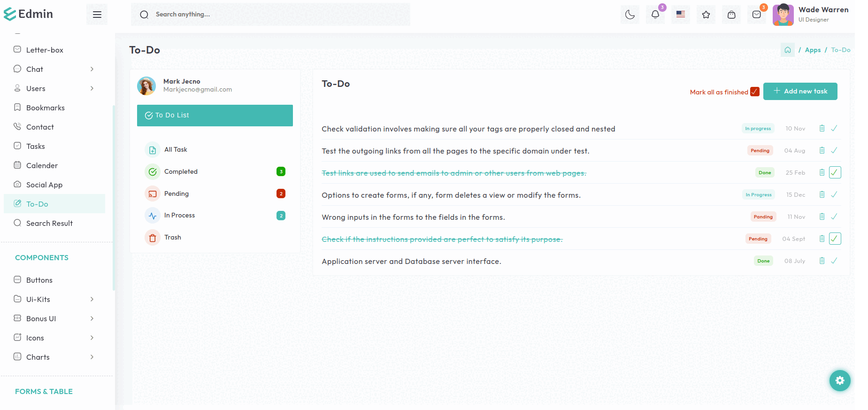Click the settings gear floating button

click(x=839, y=380)
